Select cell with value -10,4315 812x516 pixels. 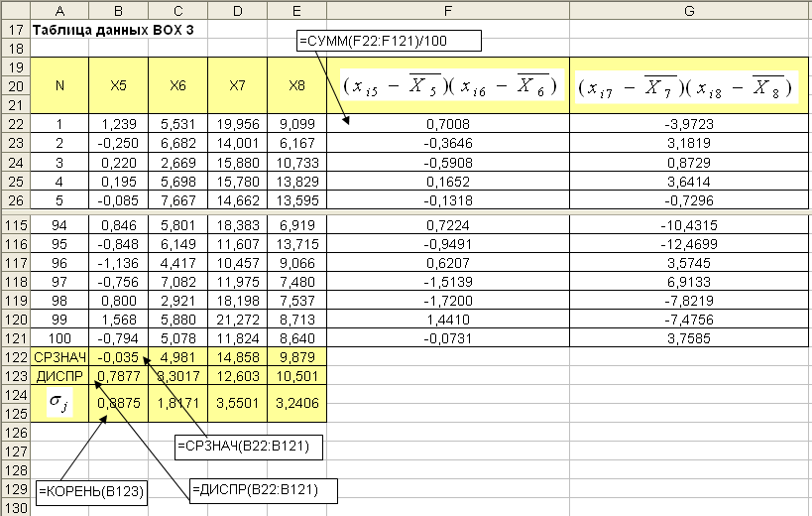(689, 225)
